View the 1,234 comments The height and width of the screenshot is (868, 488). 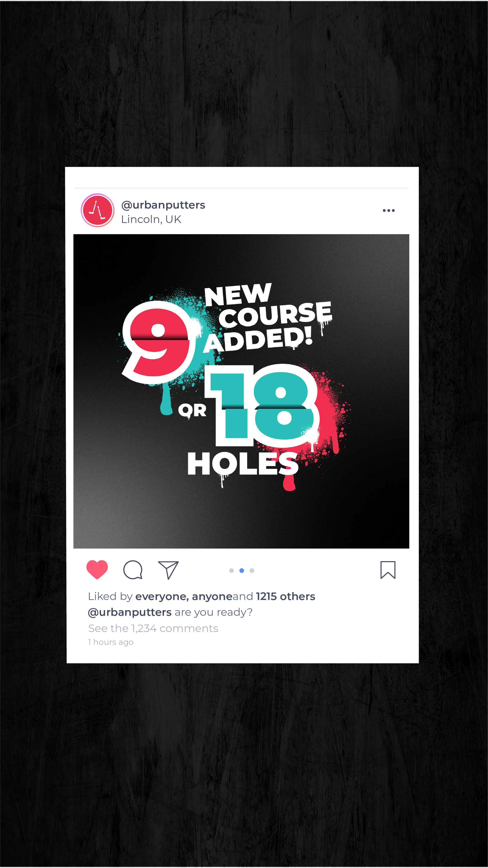tap(153, 628)
